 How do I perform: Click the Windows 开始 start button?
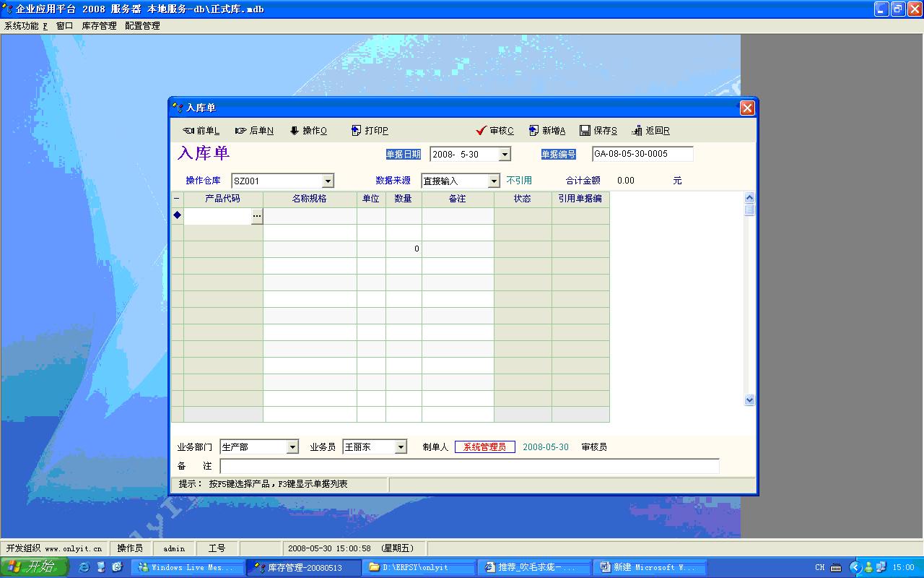tap(34, 567)
